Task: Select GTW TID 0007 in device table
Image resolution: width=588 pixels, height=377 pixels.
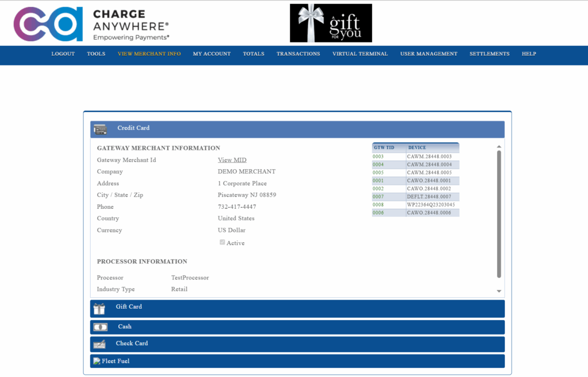Action: click(x=378, y=197)
